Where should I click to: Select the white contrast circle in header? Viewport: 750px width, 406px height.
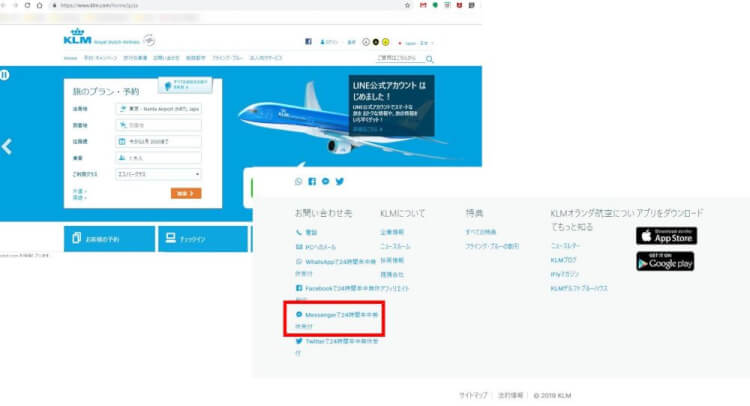pyautogui.click(x=366, y=42)
